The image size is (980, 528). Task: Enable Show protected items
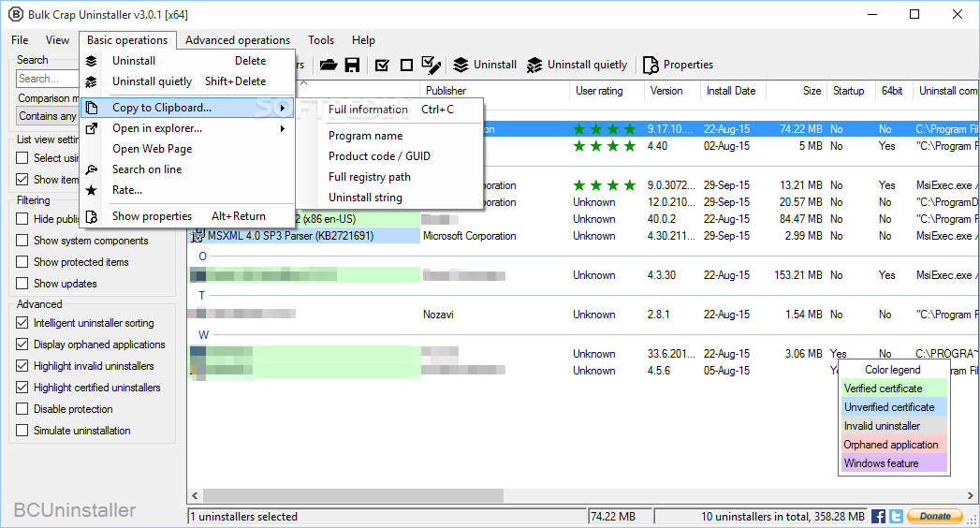coord(22,262)
